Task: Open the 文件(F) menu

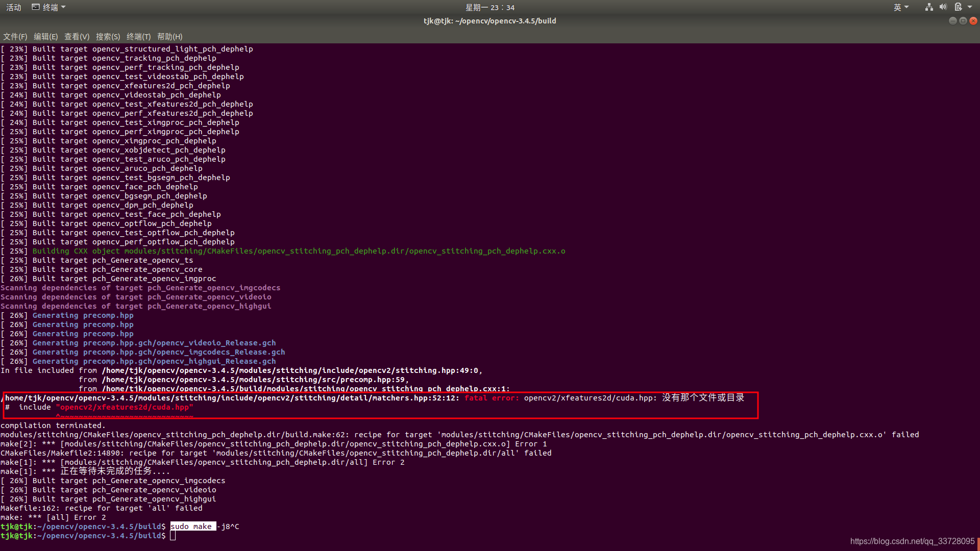Action: 15,37
